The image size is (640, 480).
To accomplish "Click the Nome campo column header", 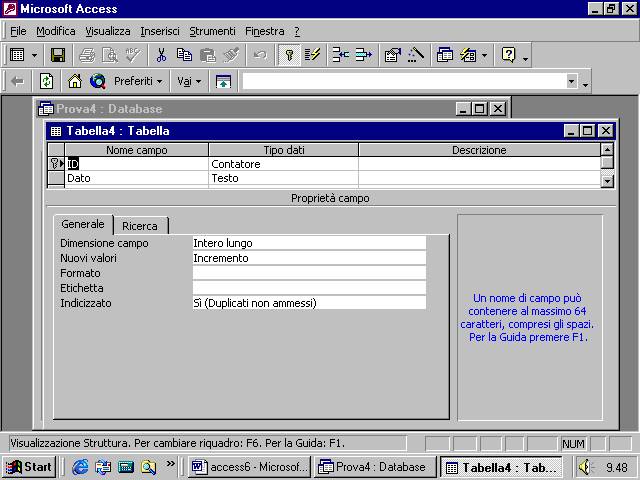I will tap(136, 150).
